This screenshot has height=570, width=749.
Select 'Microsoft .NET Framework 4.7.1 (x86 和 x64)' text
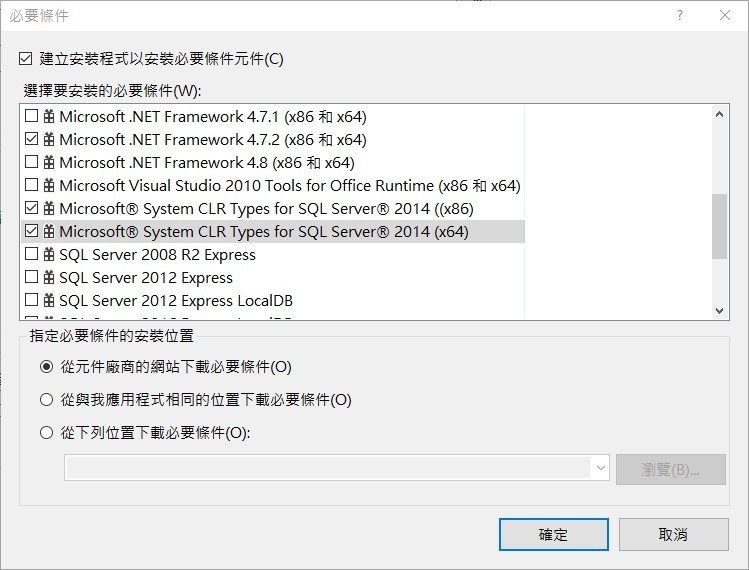pos(213,117)
